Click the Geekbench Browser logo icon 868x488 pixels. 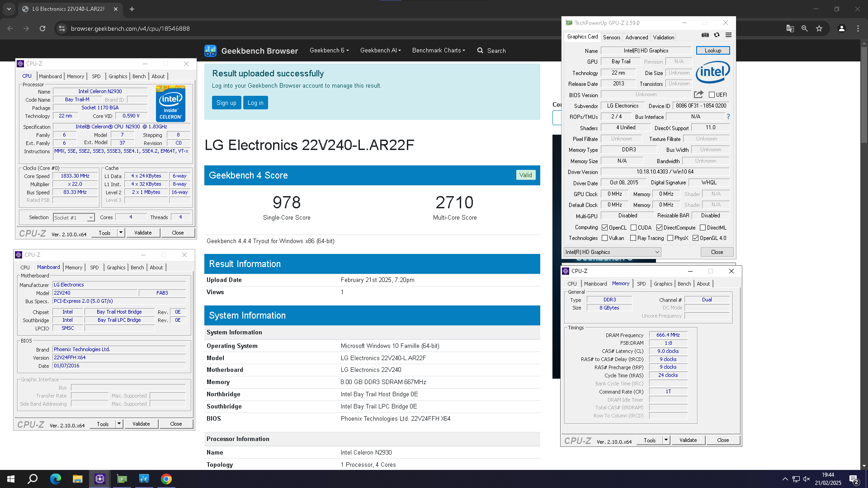[210, 51]
